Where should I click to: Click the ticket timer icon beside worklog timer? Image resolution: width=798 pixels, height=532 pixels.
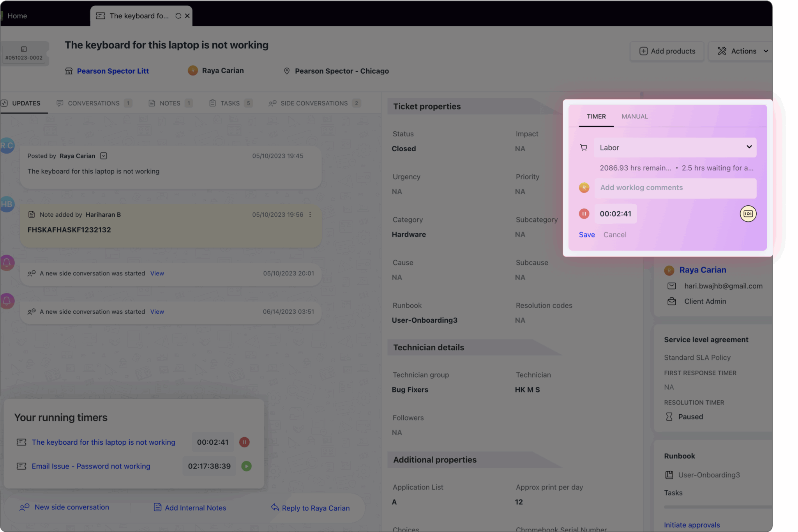(x=748, y=214)
